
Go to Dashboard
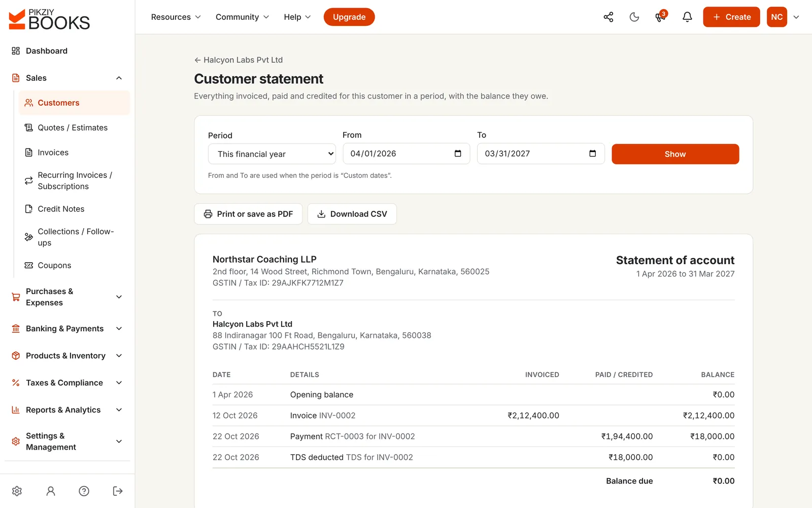(x=67, y=51)
